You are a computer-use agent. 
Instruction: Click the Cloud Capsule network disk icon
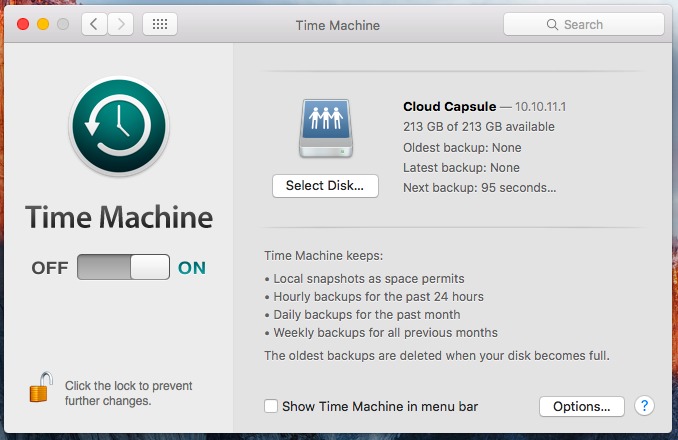click(326, 128)
